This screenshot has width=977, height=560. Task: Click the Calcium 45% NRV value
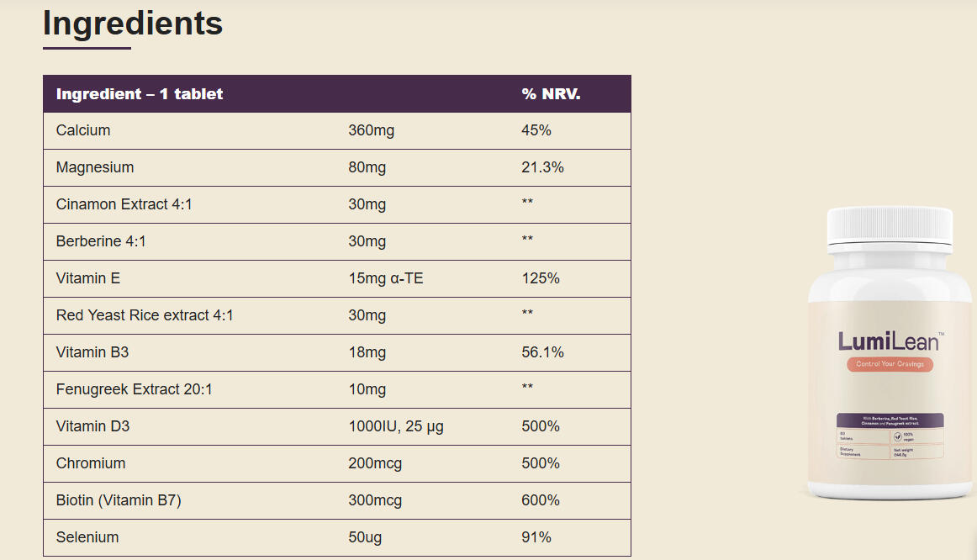[536, 130]
